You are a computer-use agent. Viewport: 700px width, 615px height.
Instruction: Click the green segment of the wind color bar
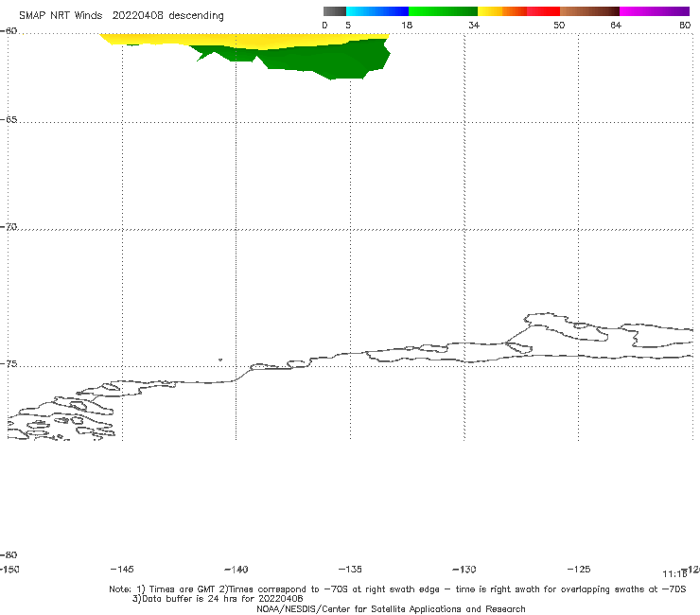point(443,11)
